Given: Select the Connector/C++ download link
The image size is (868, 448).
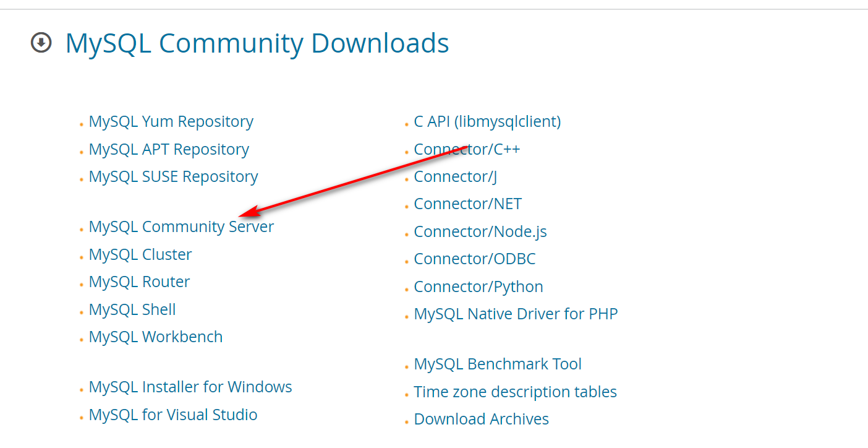Looking at the screenshot, I should (467, 149).
